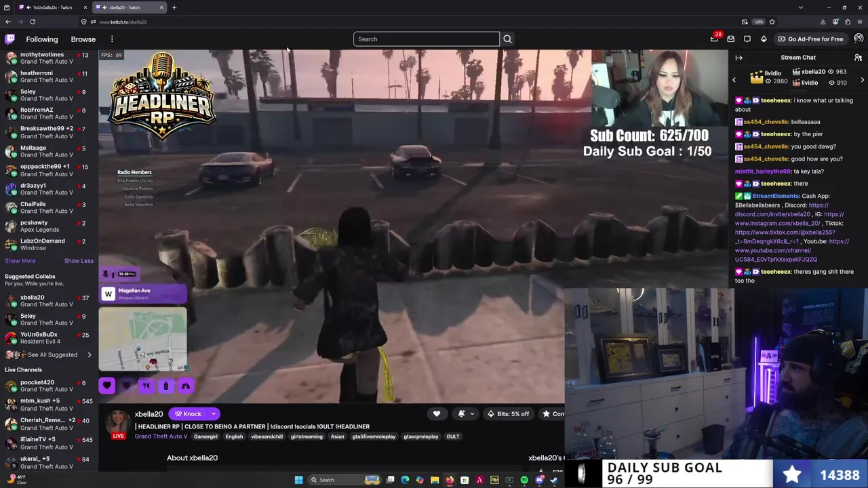Go back using the browser back arrow
The height and width of the screenshot is (488, 868).
click(x=7, y=22)
